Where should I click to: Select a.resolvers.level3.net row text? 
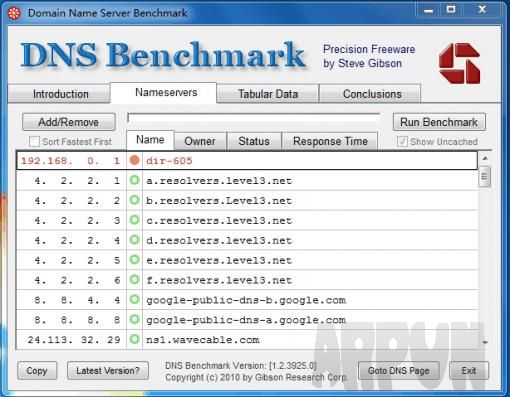click(219, 181)
